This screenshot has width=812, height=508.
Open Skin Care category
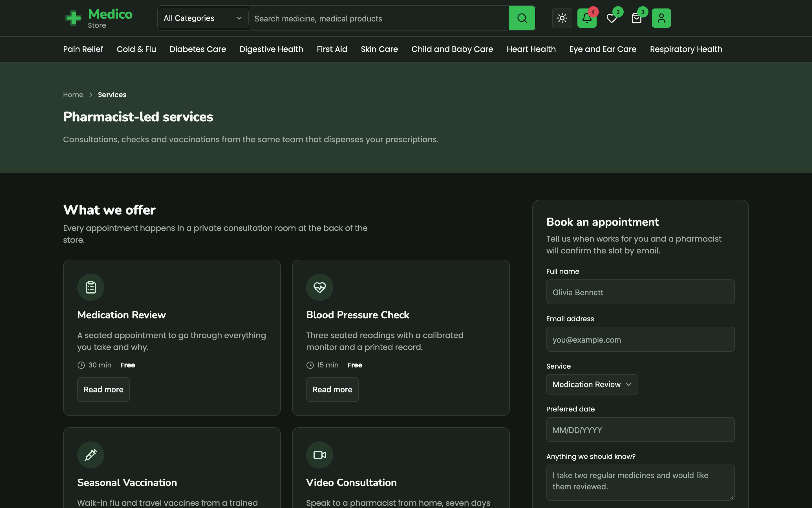(x=379, y=49)
